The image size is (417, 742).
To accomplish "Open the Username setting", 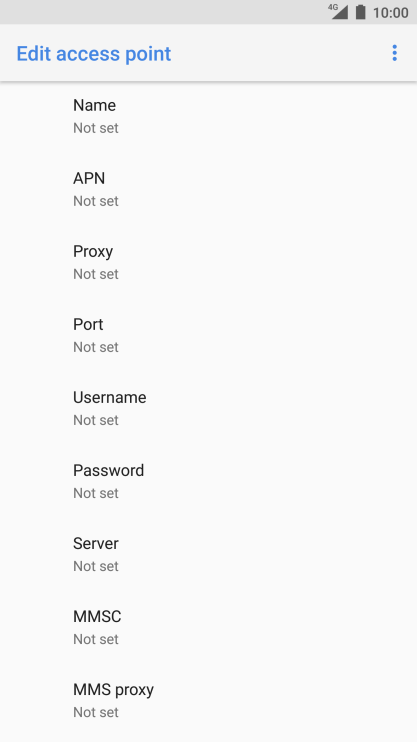I will [x=208, y=408].
